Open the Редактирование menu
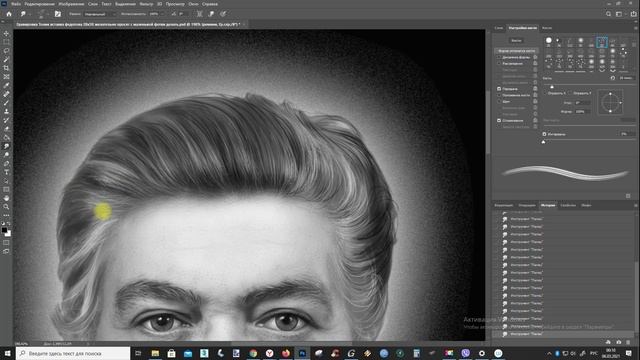Screen dimensions: 640x360 [x=40, y=4]
